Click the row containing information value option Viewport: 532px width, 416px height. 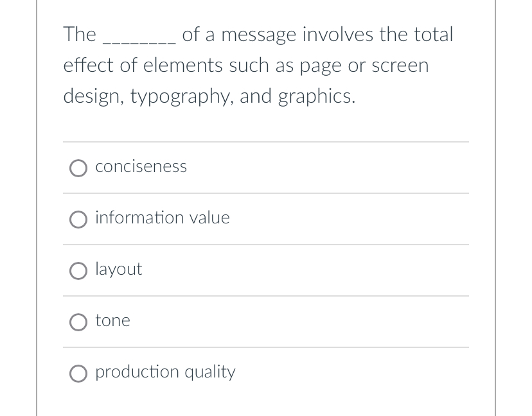(x=266, y=219)
